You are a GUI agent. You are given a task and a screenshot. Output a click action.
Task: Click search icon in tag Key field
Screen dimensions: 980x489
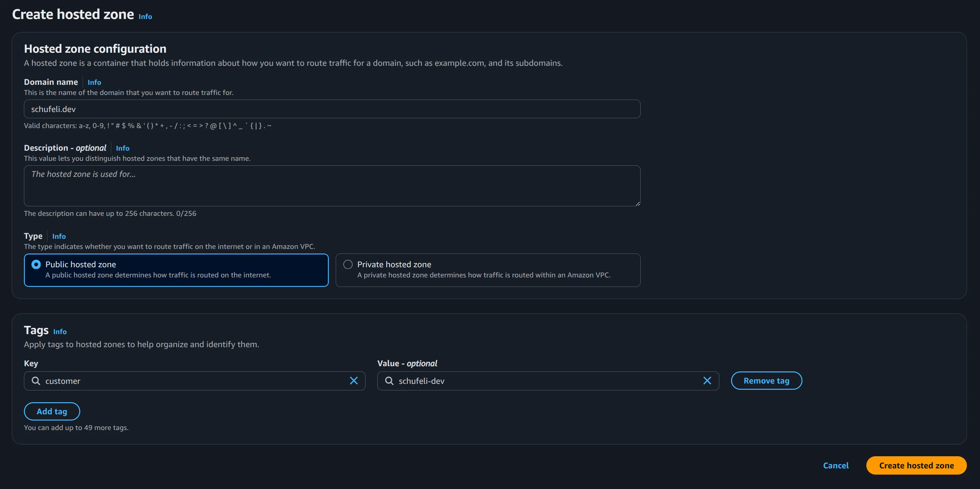(x=36, y=381)
